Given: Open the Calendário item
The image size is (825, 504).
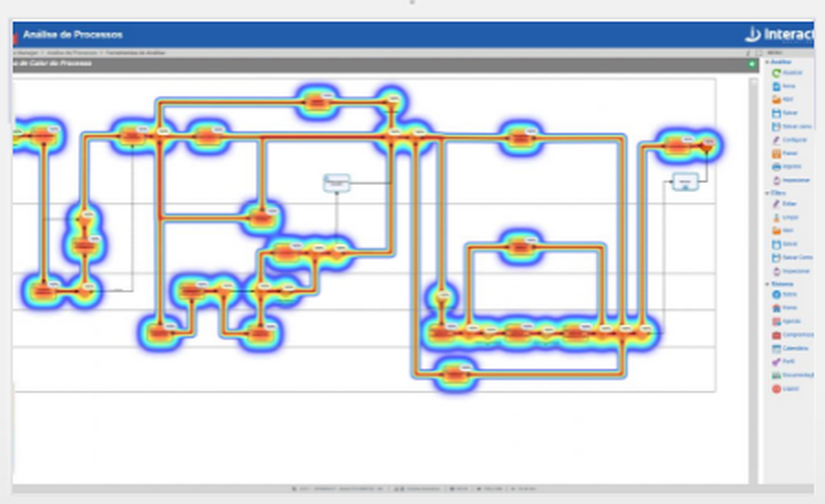Looking at the screenshot, I should pyautogui.click(x=790, y=348).
